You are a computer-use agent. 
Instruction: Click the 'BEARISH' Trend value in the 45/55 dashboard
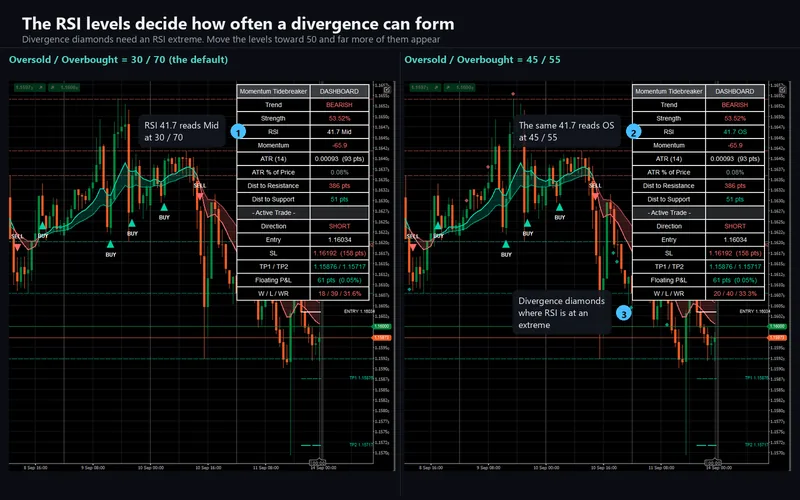tap(735, 105)
